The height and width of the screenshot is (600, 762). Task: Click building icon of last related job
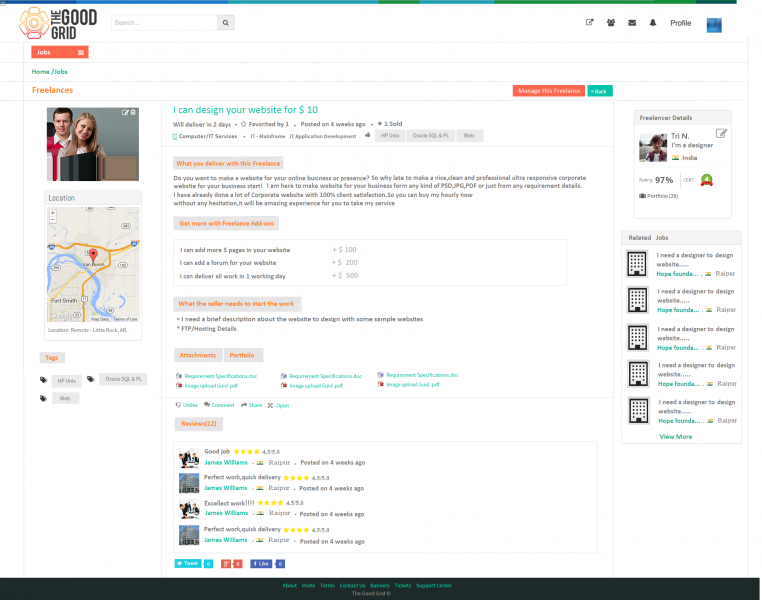[639, 411]
